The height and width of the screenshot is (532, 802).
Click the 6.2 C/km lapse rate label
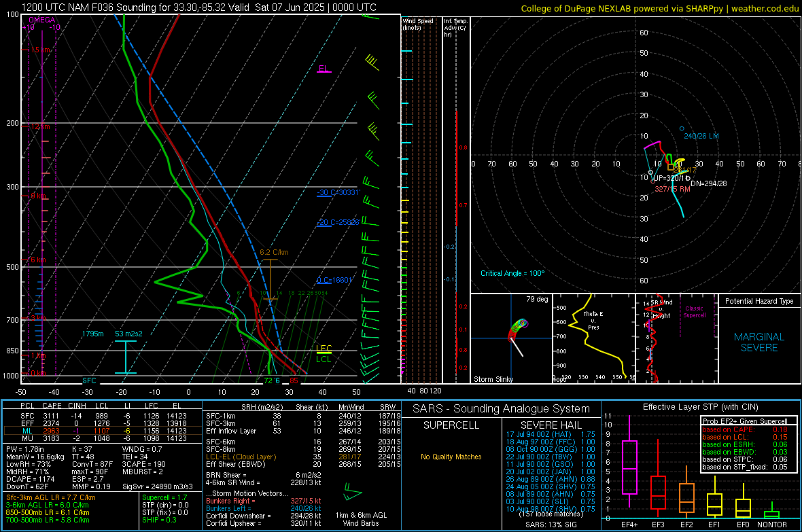(274, 252)
